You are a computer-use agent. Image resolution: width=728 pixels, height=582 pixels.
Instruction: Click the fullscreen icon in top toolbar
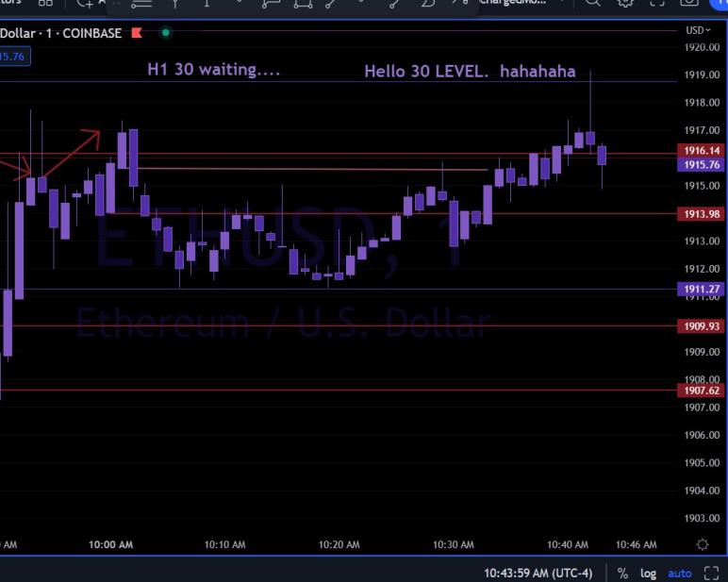tap(657, 3)
